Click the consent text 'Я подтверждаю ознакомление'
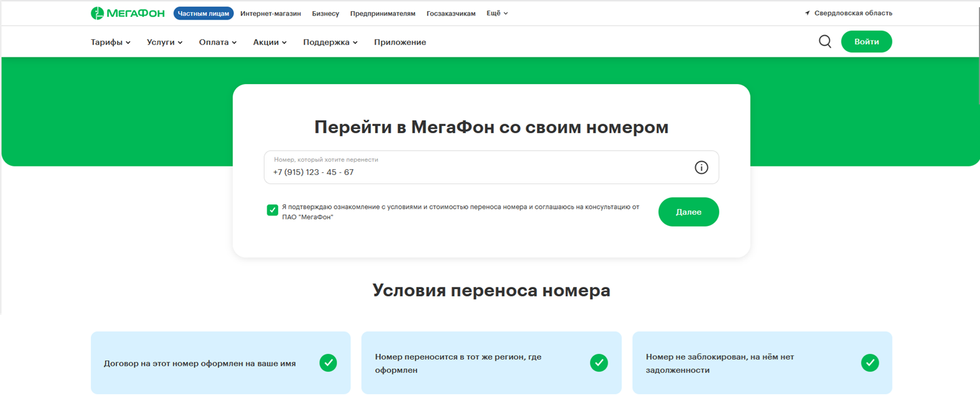This screenshot has height=410, width=980. pos(460,212)
